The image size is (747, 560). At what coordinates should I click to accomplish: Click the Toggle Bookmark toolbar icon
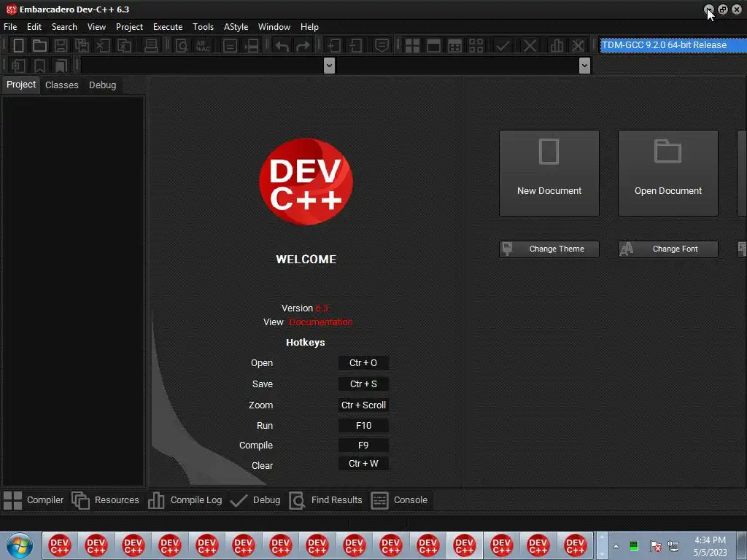[39, 65]
